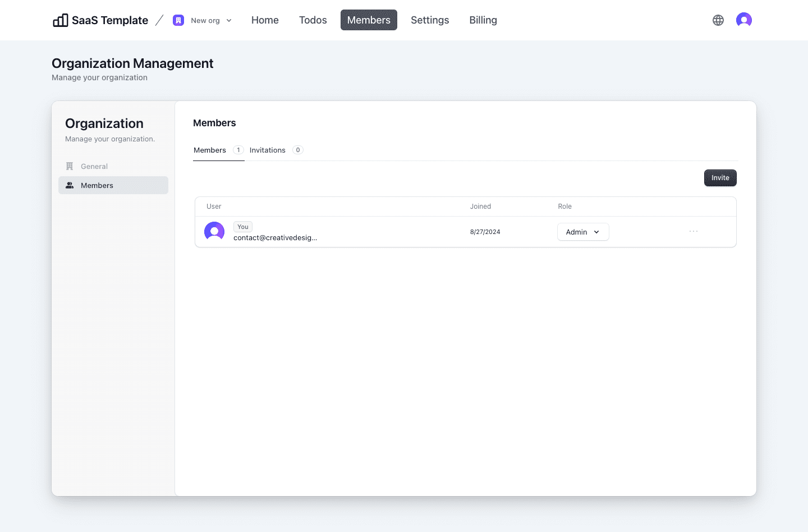Open the chevron next to New org
This screenshot has height=532, width=808.
229,20
